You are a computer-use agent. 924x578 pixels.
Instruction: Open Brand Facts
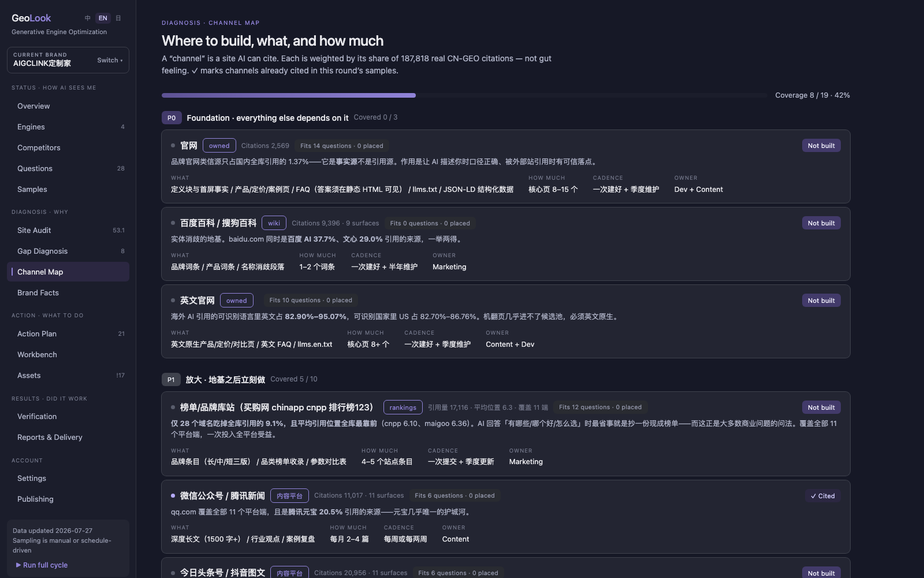(68, 293)
